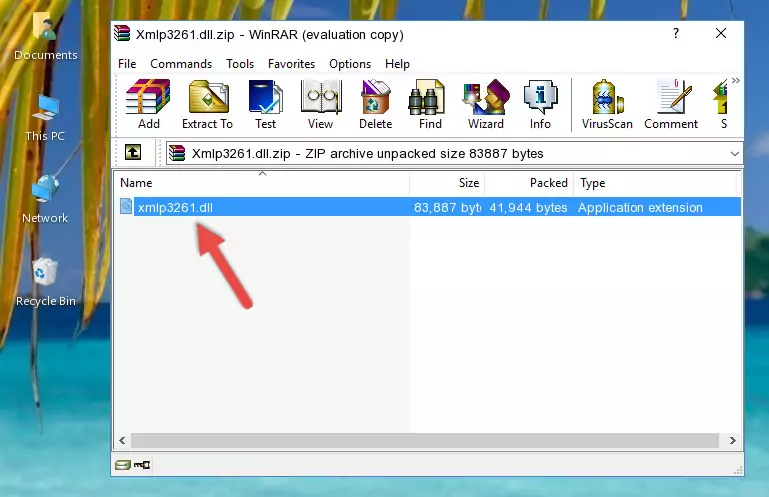
Task: Click the horizontal scrollbar thumb
Action: click(x=425, y=440)
